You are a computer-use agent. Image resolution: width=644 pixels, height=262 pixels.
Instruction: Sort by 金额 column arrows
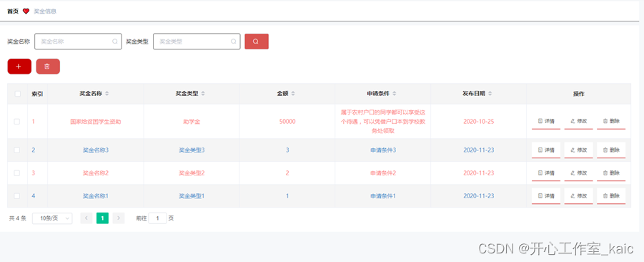tap(293, 94)
